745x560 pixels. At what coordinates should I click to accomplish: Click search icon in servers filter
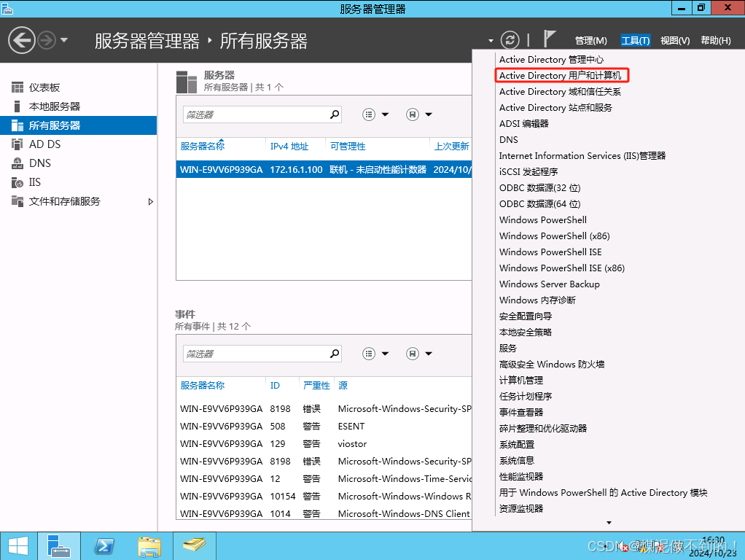(335, 114)
